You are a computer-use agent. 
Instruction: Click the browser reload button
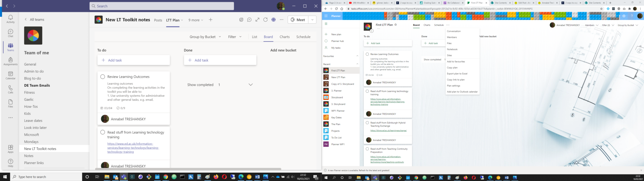(x=336, y=9)
